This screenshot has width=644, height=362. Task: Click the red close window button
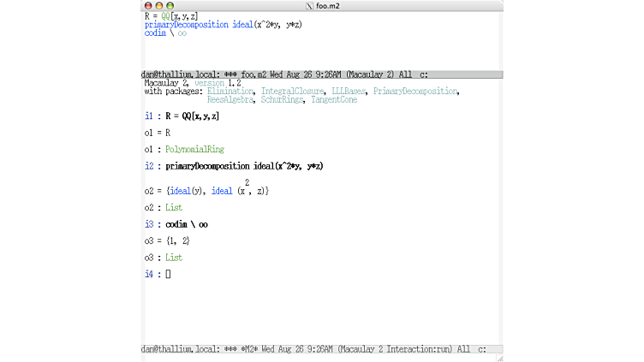point(148,5)
